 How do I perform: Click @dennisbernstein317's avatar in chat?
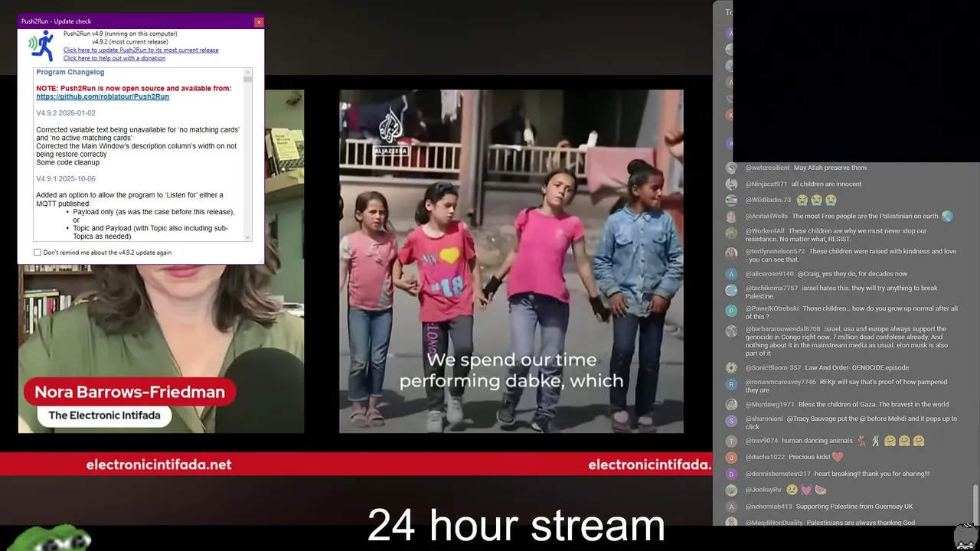(731, 474)
